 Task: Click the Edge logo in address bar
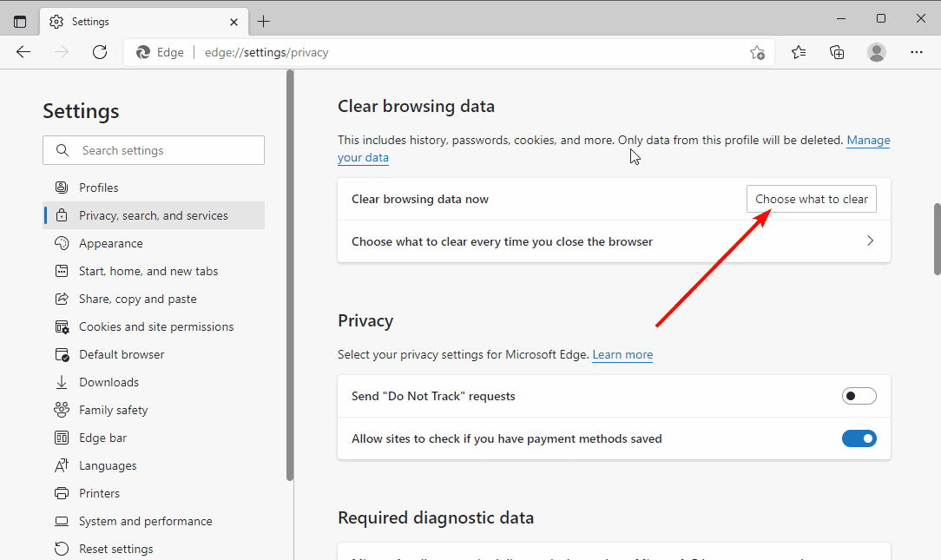pos(143,52)
